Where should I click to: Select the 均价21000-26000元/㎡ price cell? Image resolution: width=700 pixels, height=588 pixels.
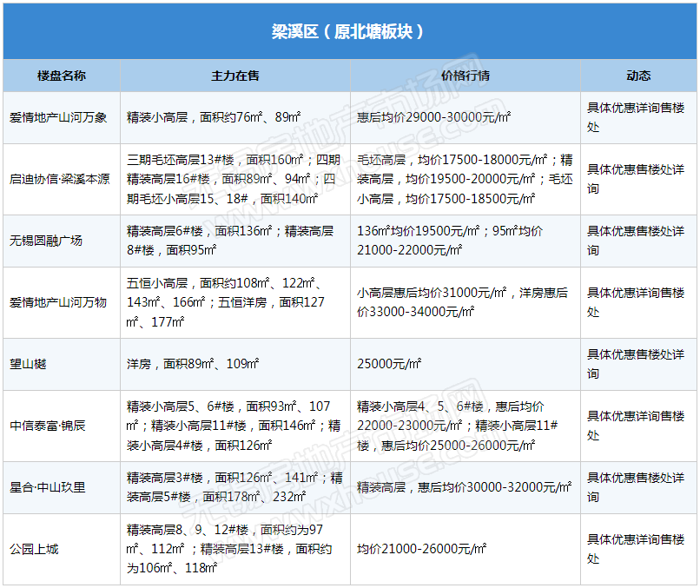(421, 549)
